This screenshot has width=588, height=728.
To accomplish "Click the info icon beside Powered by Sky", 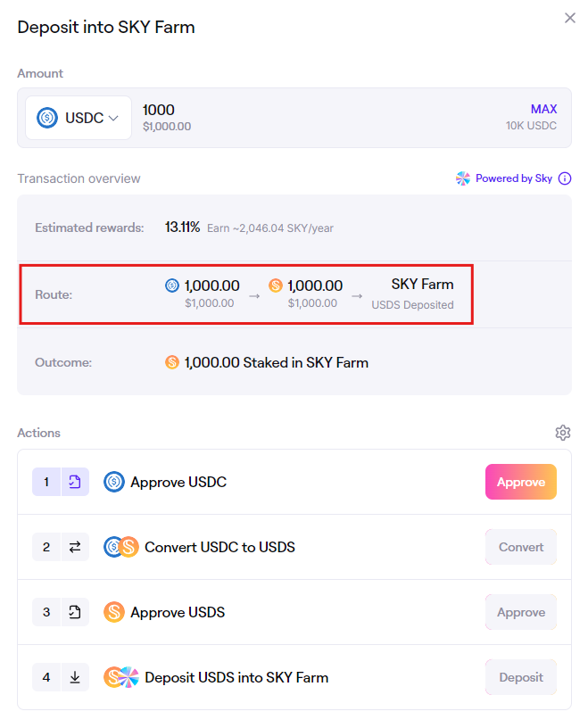I will tap(564, 178).
